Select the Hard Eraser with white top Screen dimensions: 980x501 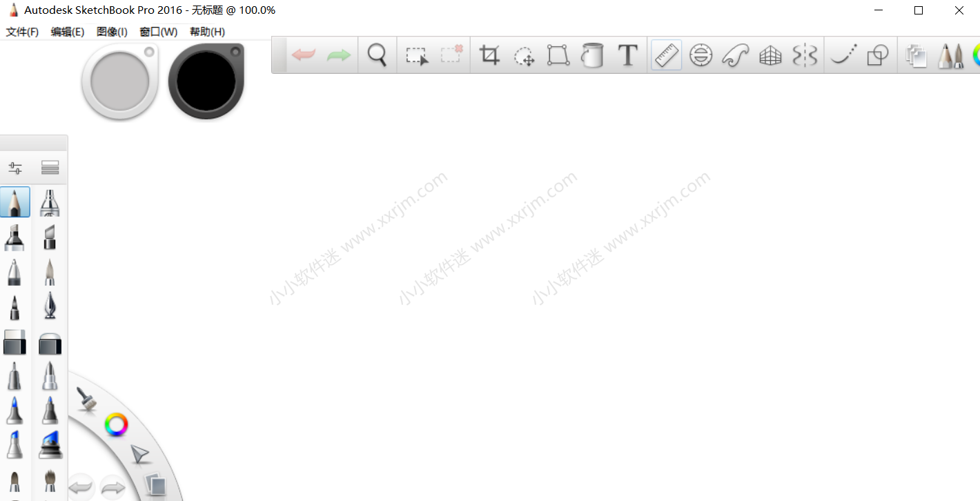point(14,342)
